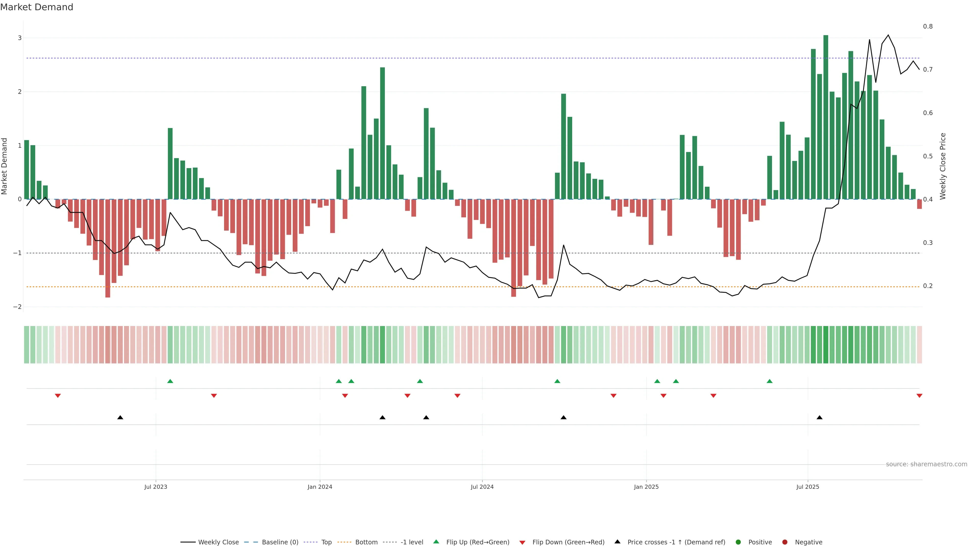Click the Flip Up green triangle legend icon
The image size is (980, 551).
[x=436, y=542]
